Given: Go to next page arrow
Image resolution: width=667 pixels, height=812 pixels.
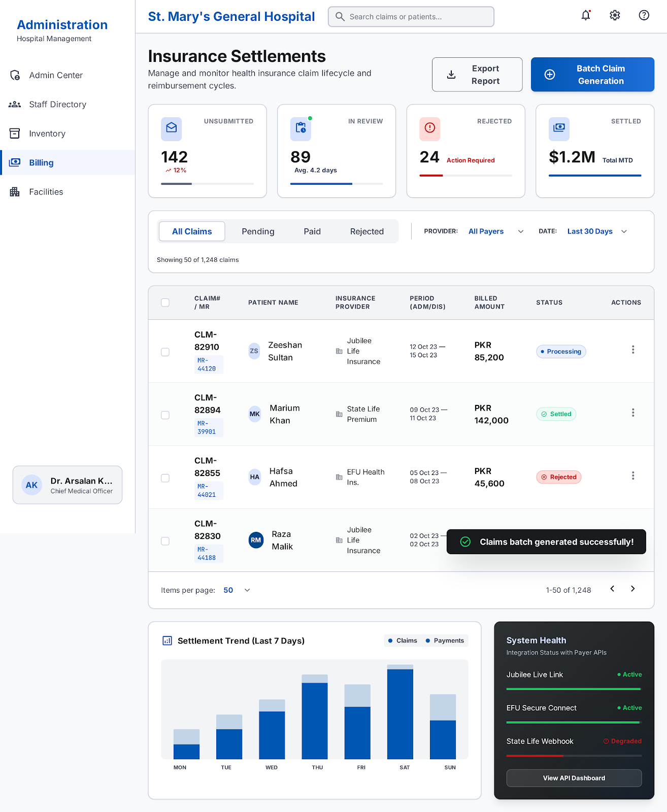Looking at the screenshot, I should click(x=632, y=589).
